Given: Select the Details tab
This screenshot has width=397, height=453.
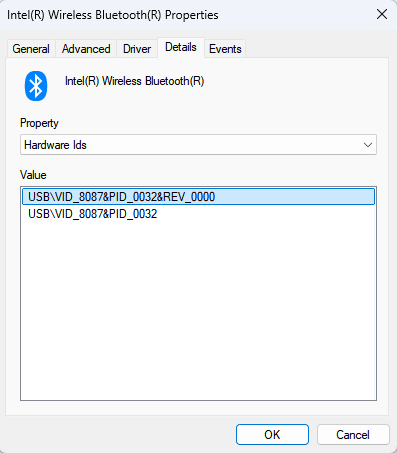Looking at the screenshot, I should [x=181, y=47].
